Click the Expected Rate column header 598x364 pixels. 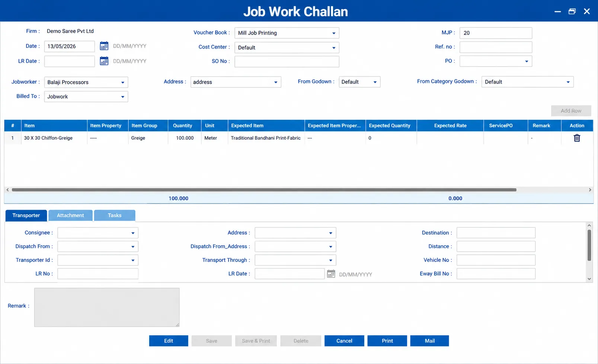pyautogui.click(x=450, y=126)
